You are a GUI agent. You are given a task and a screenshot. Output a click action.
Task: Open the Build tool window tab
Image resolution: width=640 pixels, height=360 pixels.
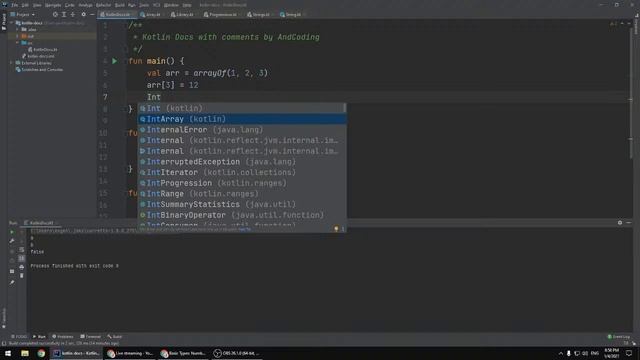point(115,337)
